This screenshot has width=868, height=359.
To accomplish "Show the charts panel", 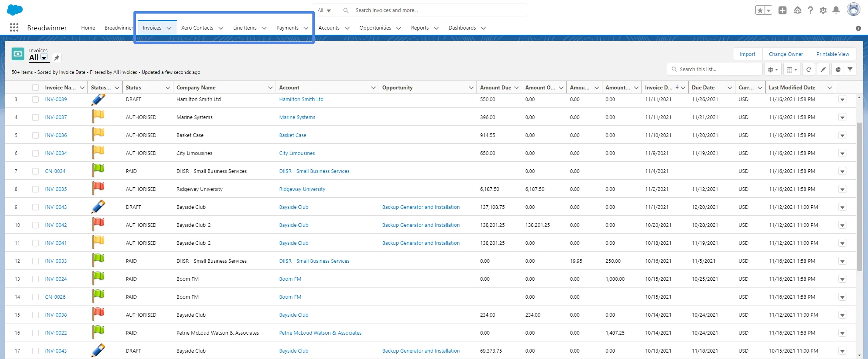I will [838, 69].
